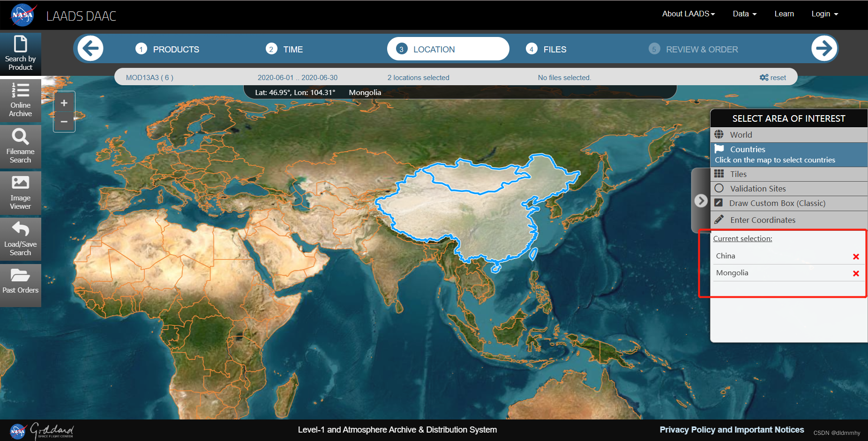This screenshot has width=868, height=441.
Task: Zoom in on the map
Action: [64, 103]
